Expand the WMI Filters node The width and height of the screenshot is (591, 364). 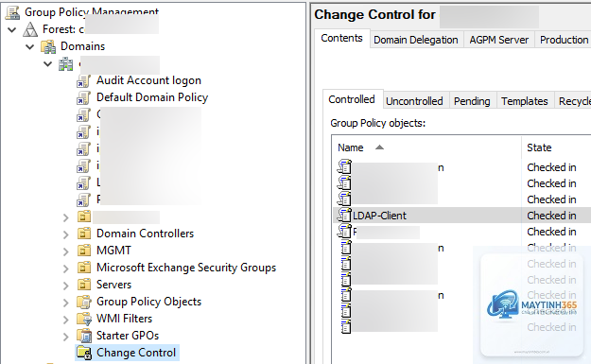point(65,320)
